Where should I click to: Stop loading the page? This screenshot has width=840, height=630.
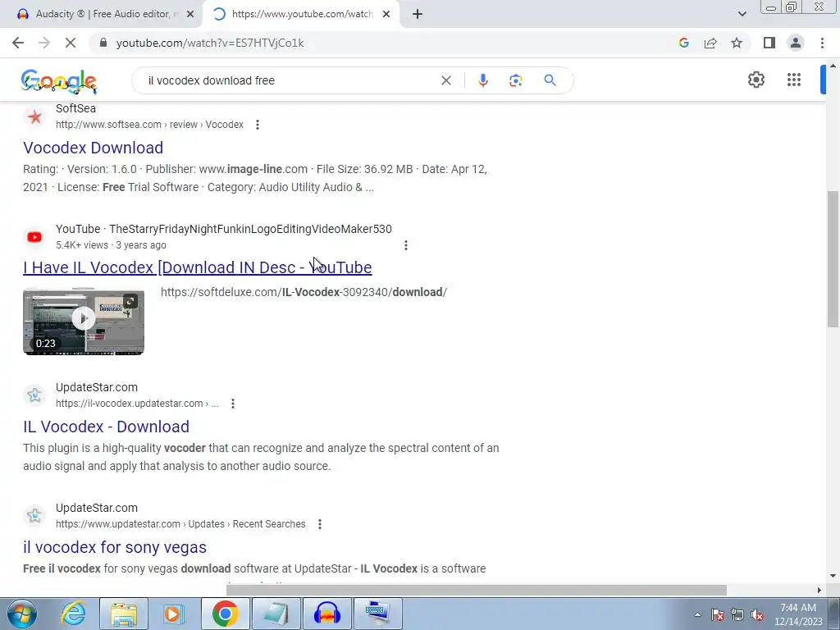pyautogui.click(x=71, y=43)
